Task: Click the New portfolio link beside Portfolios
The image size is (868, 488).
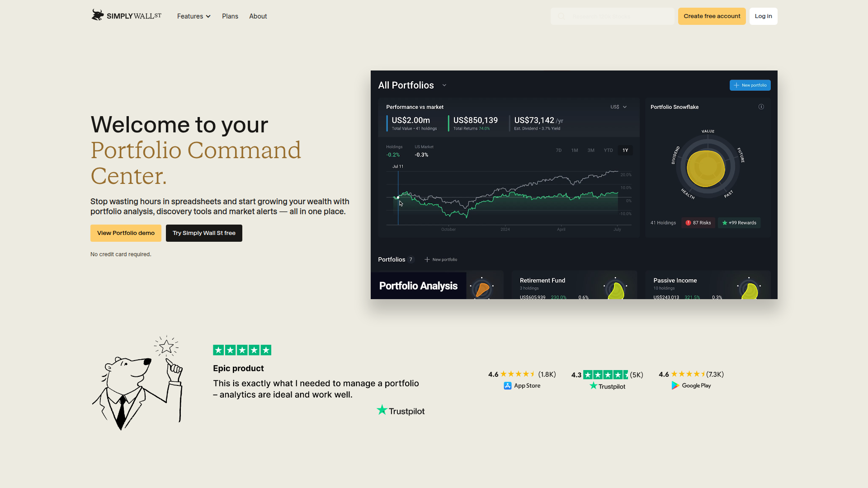Action: click(x=441, y=260)
